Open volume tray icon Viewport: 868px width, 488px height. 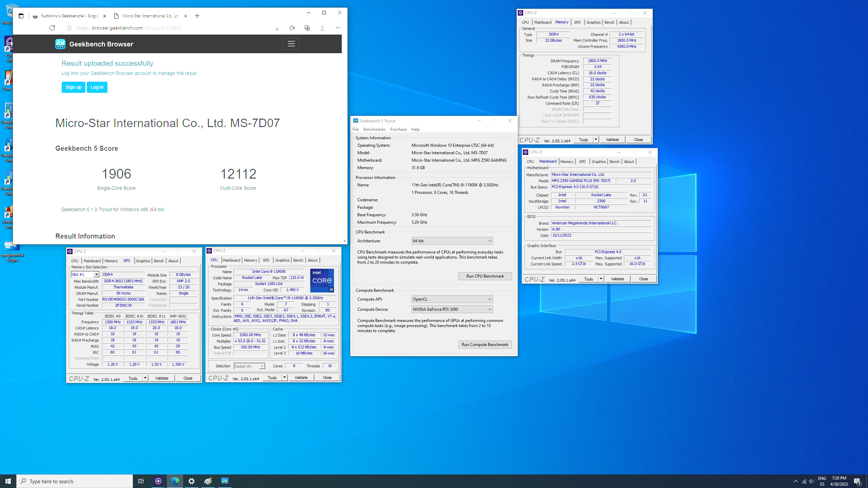[812, 481]
